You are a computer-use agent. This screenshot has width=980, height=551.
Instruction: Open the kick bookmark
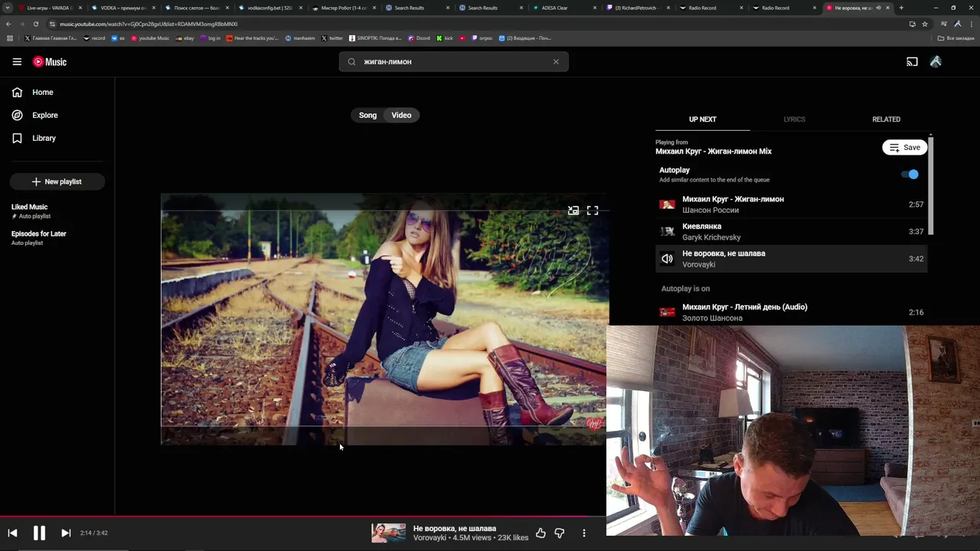tap(445, 38)
